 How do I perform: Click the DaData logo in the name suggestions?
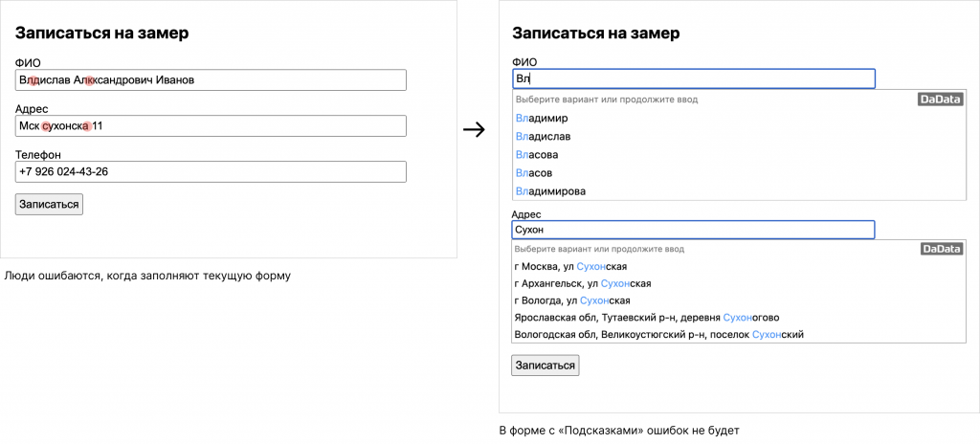(941, 100)
